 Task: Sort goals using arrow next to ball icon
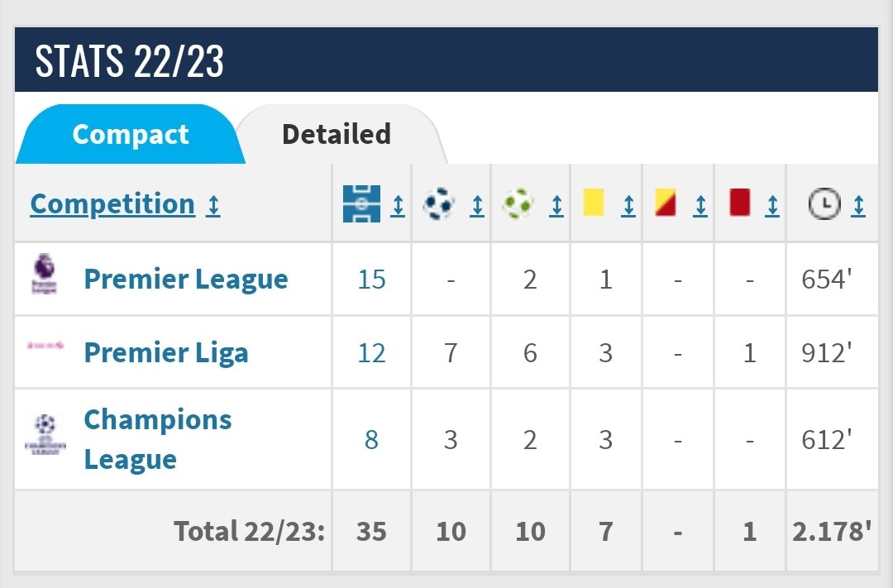tap(477, 206)
